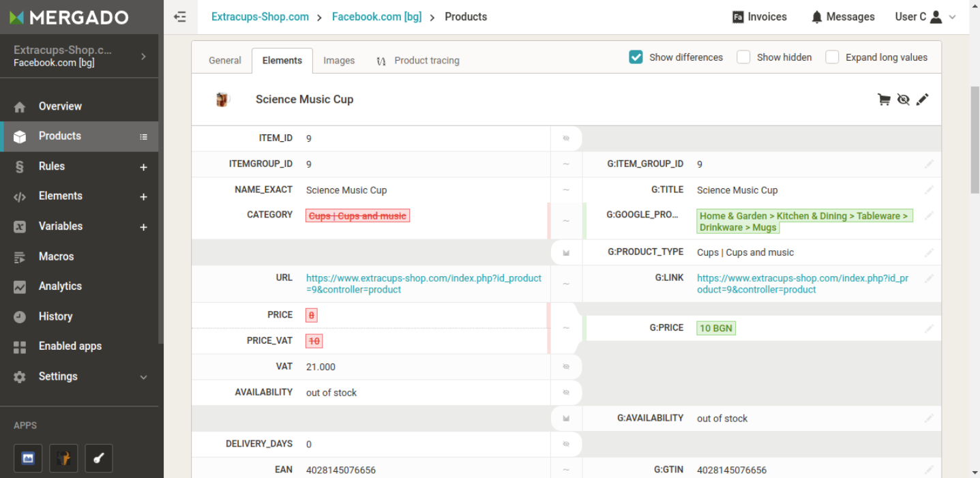Enable the Show hidden checkbox

pyautogui.click(x=743, y=57)
